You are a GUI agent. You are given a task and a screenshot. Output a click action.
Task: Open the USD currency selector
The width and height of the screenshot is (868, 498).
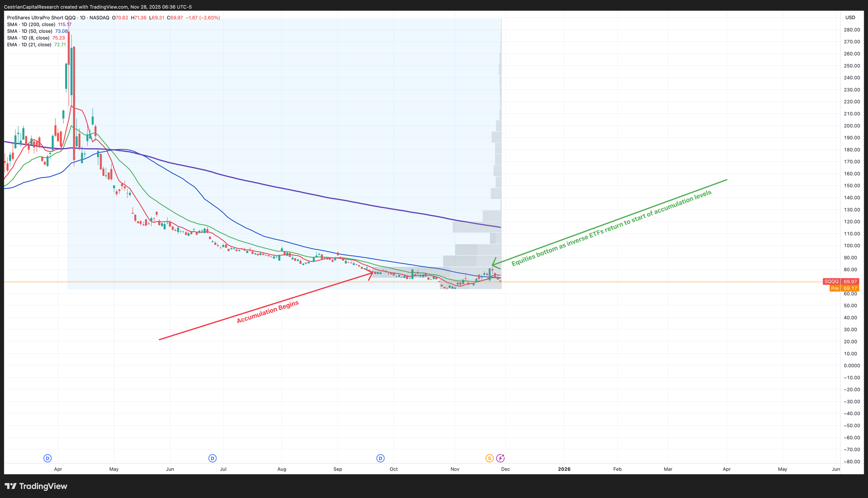click(850, 18)
